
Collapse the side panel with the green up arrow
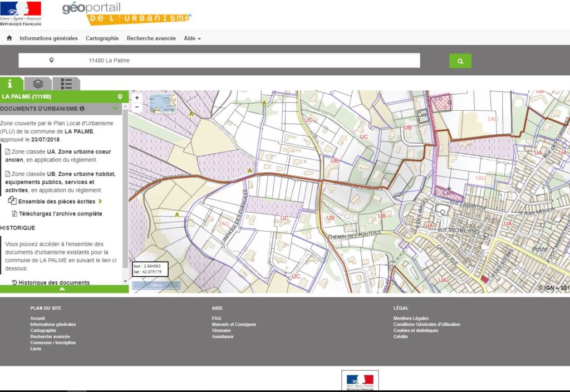[62, 289]
